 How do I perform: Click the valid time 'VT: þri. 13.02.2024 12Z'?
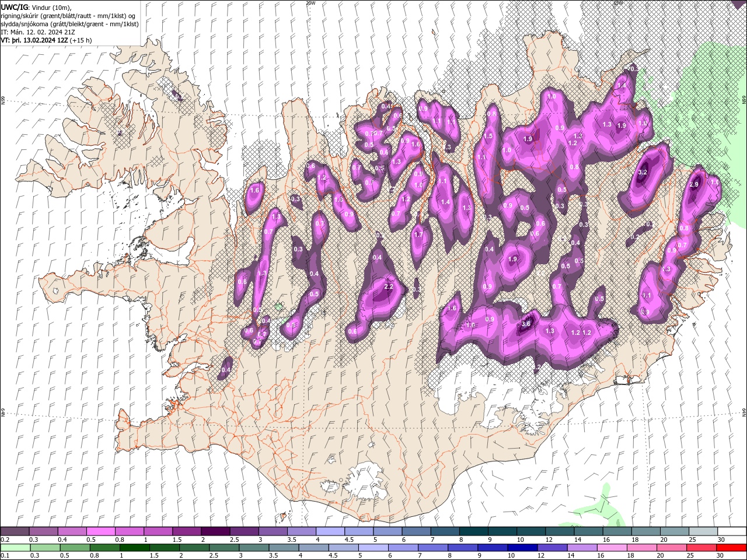pyautogui.click(x=34, y=40)
